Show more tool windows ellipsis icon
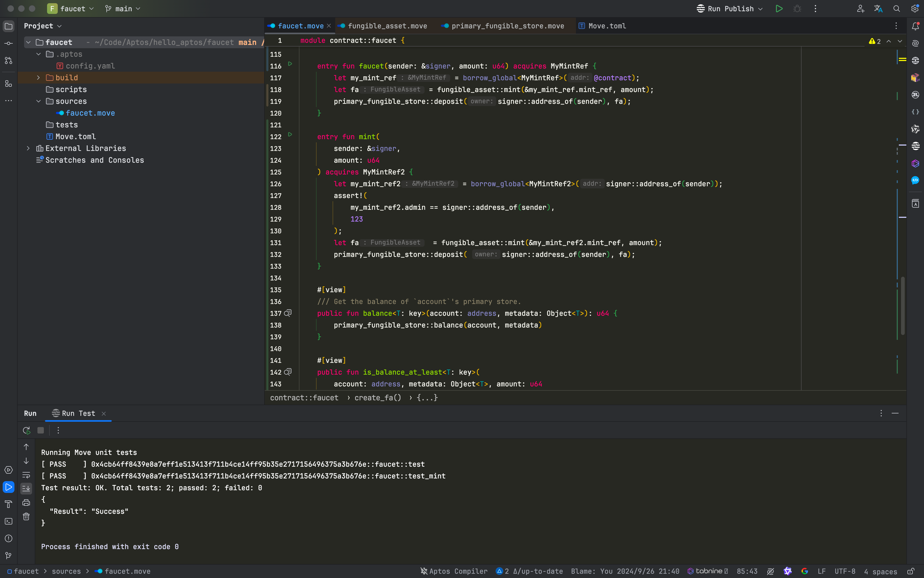 8,101
